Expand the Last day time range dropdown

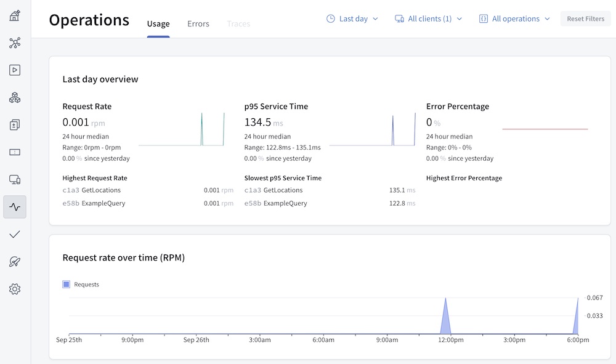[x=352, y=19]
